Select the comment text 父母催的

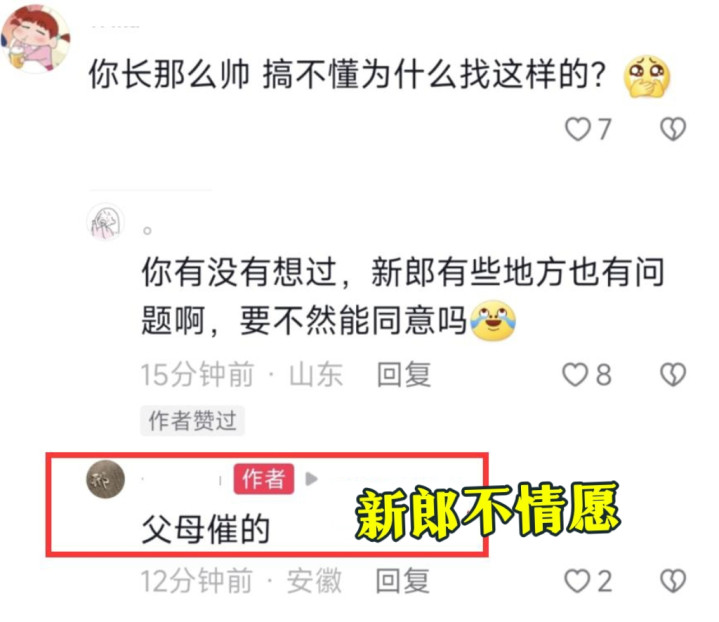205,529
